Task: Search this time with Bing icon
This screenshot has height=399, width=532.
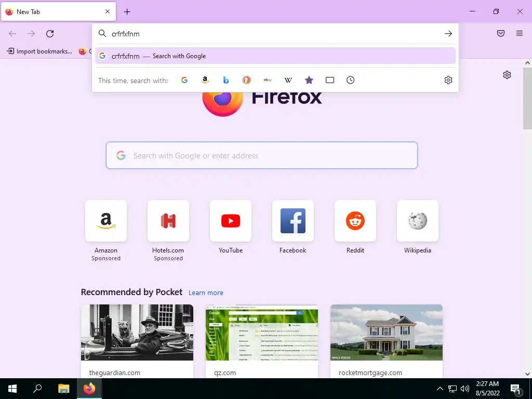Action: pos(226,80)
